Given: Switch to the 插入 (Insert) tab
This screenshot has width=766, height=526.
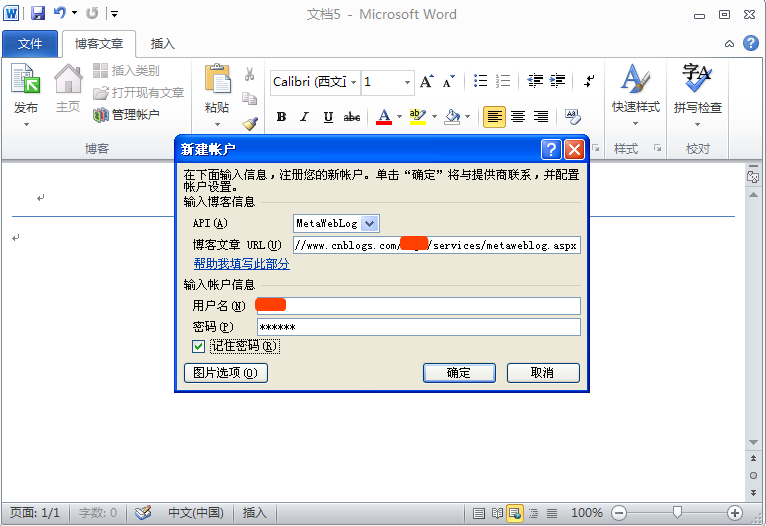Looking at the screenshot, I should pyautogui.click(x=162, y=44).
